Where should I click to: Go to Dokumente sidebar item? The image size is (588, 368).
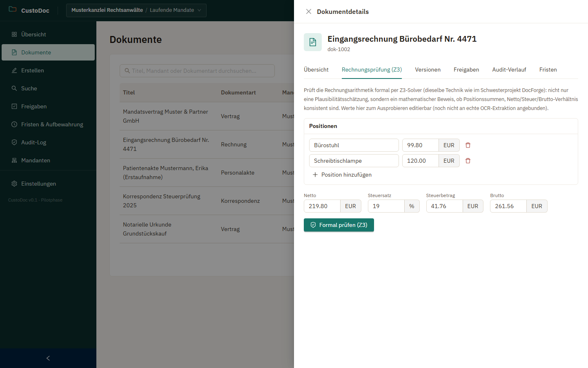point(48,52)
